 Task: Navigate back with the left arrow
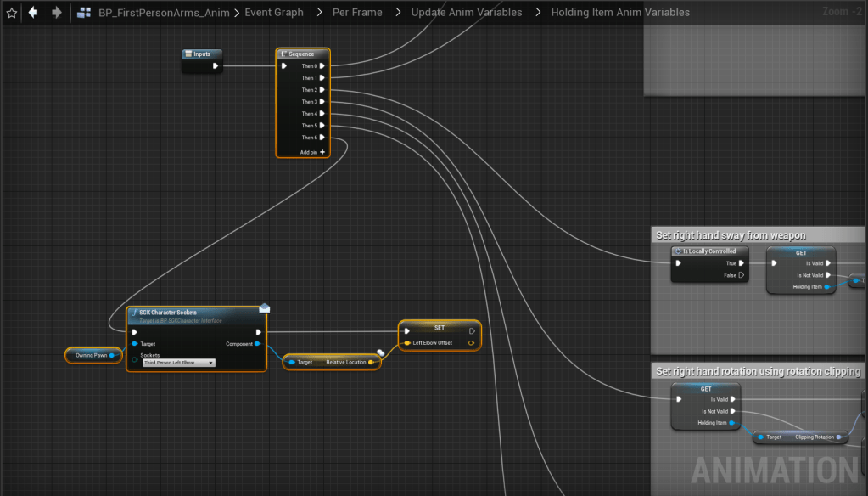[33, 13]
